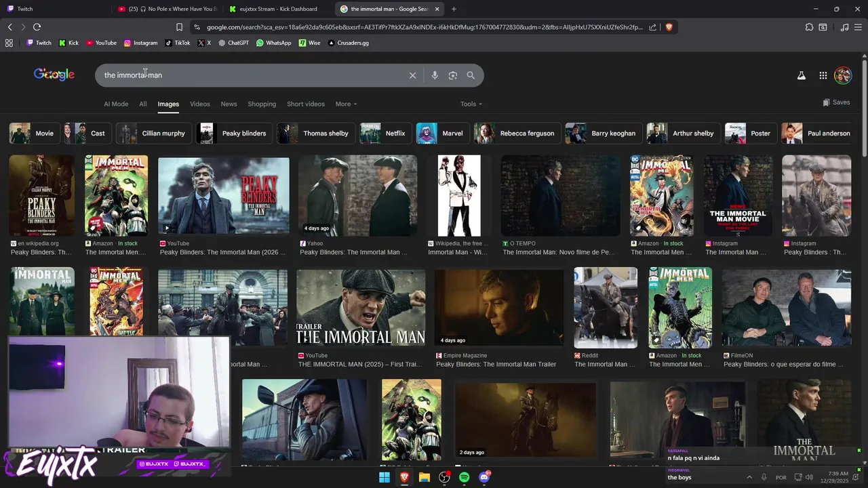Filter images by Peaky blinders chip
Viewport: 868px width, 488px height.
point(235,134)
